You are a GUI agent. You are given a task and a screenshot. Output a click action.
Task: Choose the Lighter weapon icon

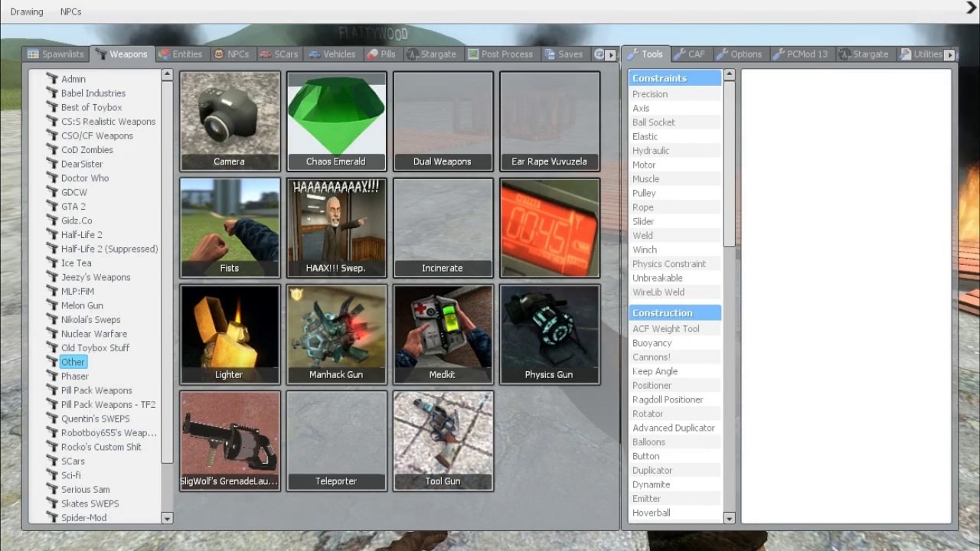point(230,334)
